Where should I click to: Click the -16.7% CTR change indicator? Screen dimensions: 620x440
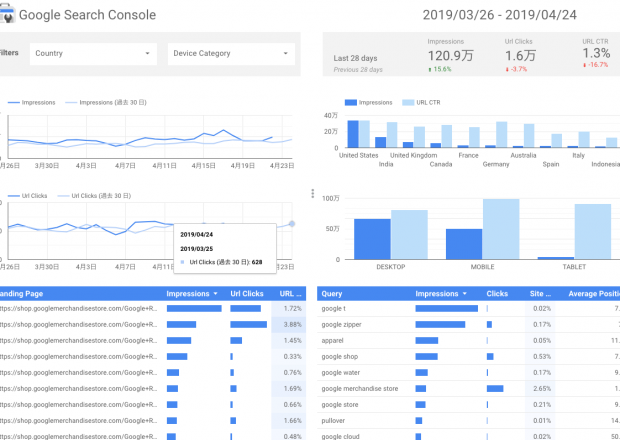pyautogui.click(x=595, y=65)
